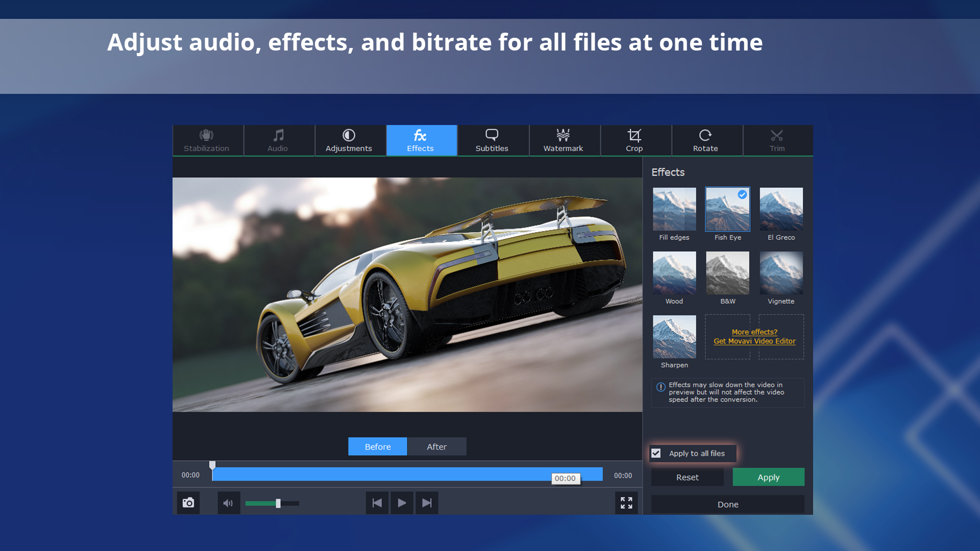Expand preview to fullscreen
Image resolution: width=980 pixels, height=551 pixels.
[x=626, y=503]
